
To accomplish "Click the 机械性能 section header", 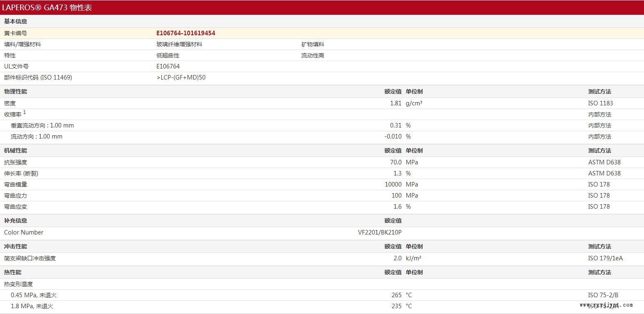I will tap(16, 150).
